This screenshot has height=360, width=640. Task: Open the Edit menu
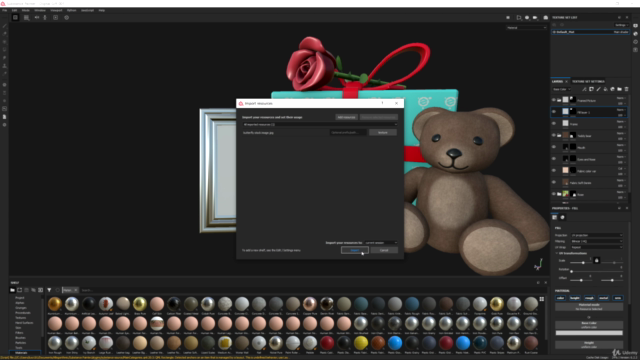coord(14,10)
